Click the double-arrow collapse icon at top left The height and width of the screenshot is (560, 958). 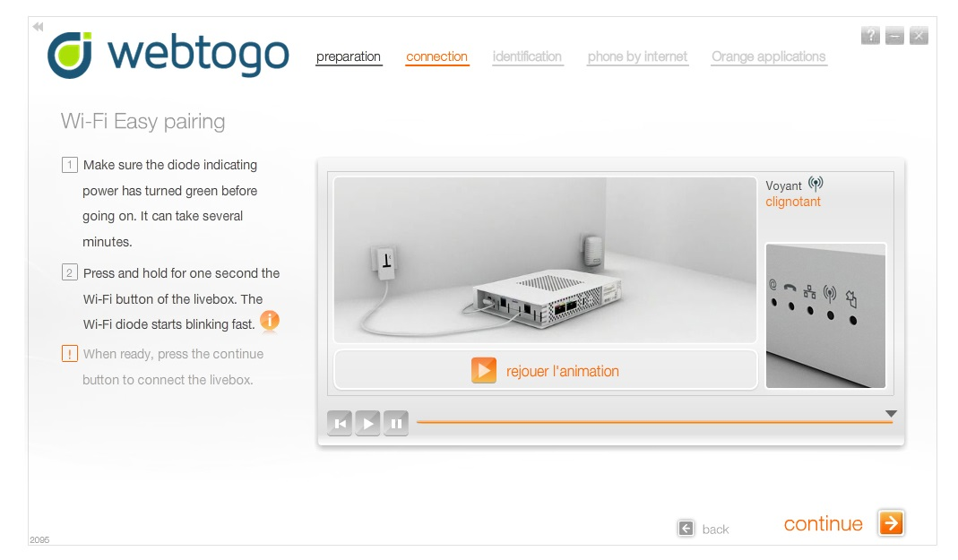pos(38,26)
